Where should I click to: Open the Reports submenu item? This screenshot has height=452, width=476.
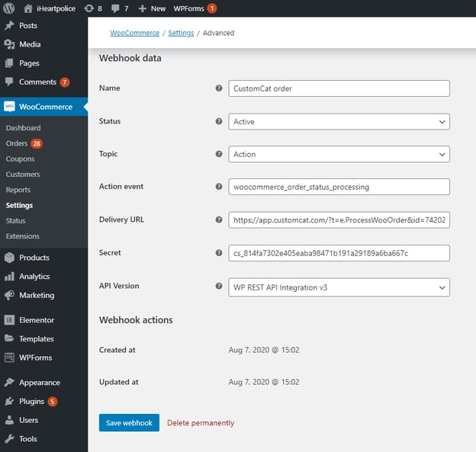click(18, 190)
